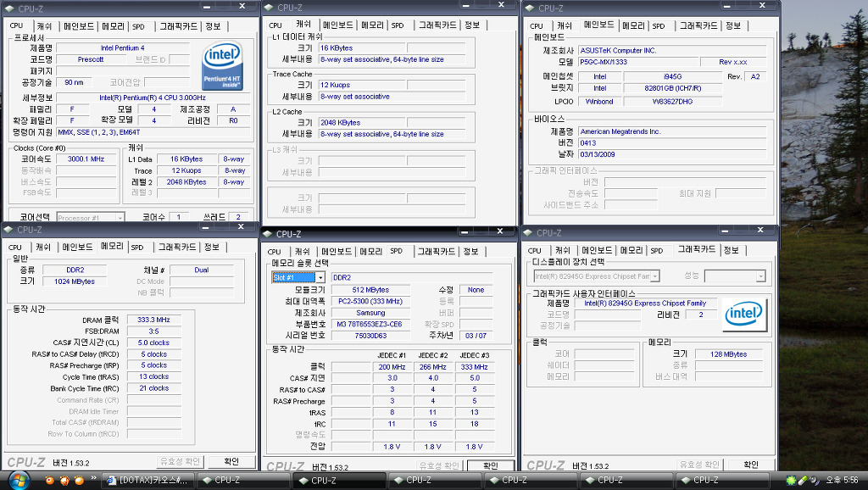Viewport: 868px width, 490px height.
Task: Click the M3 78T6553EZ3-CE6 part number field
Action: click(x=370, y=324)
